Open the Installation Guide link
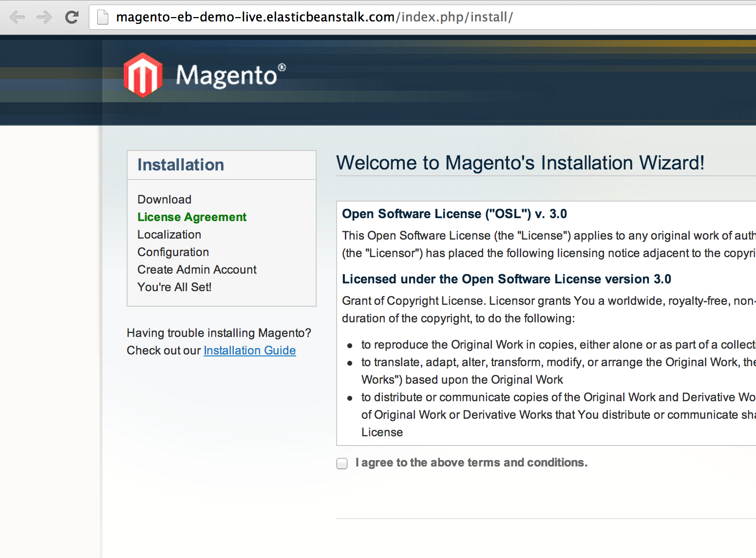This screenshot has height=558, width=756. click(x=249, y=351)
